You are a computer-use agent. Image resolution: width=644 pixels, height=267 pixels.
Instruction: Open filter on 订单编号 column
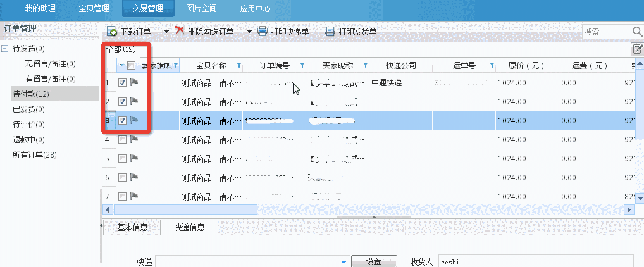tap(302, 65)
